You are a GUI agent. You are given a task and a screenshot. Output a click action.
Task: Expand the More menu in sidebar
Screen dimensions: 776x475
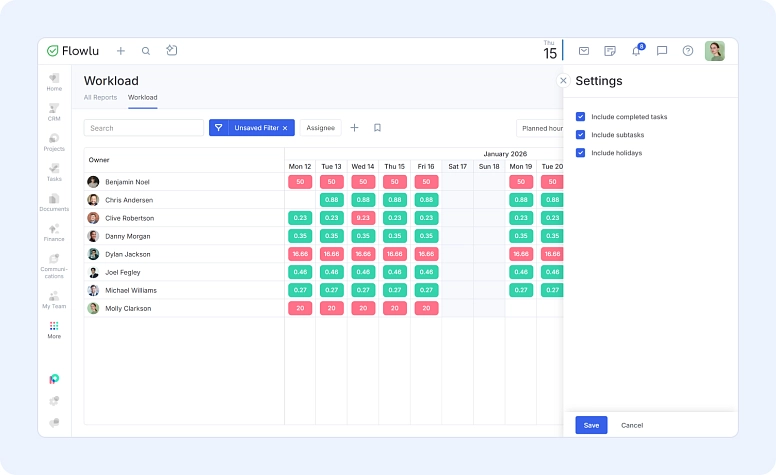54,329
